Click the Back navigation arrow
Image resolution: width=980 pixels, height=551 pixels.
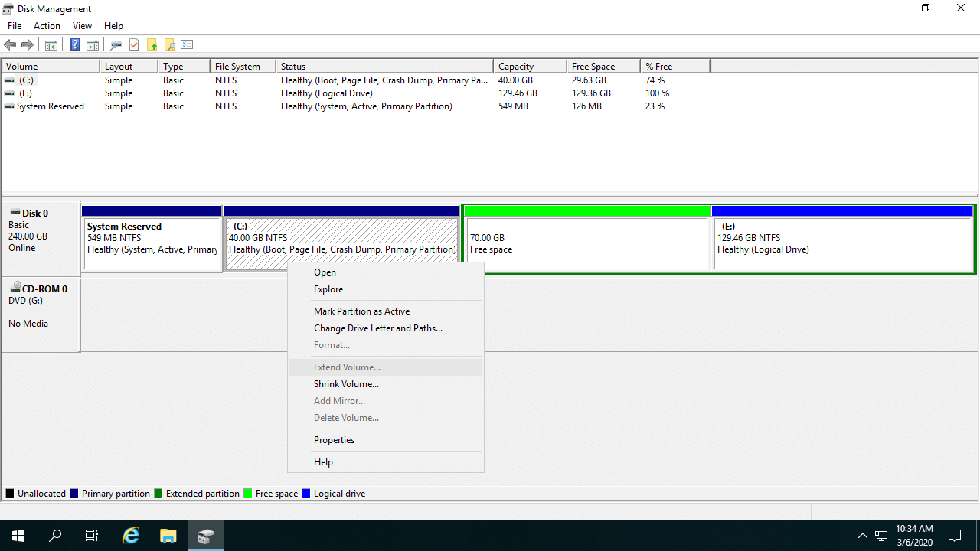point(10,44)
